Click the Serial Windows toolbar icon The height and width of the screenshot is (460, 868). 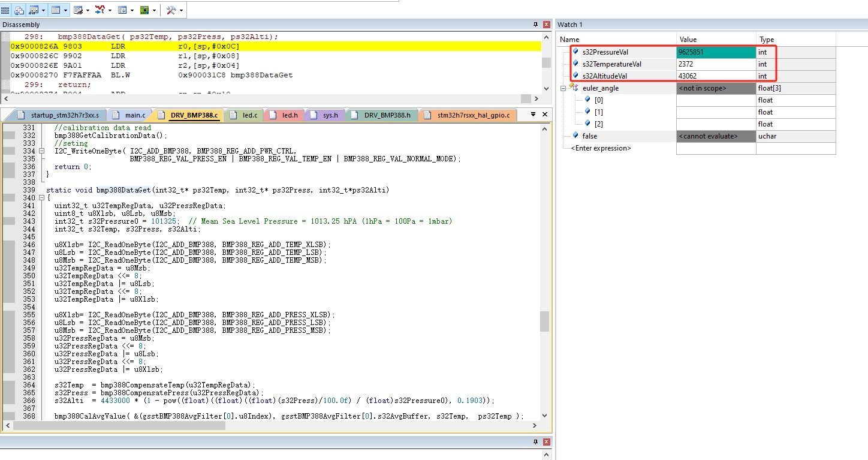[x=78, y=10]
